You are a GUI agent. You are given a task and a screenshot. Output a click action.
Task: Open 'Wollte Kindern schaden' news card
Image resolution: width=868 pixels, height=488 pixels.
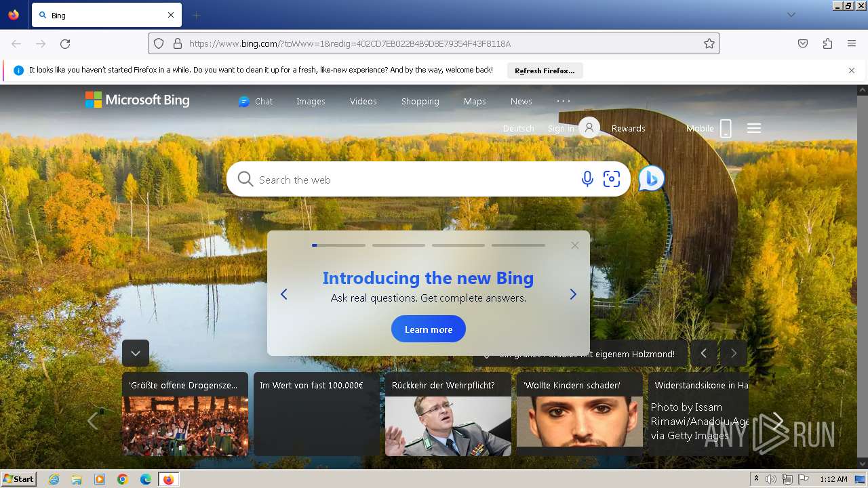[x=580, y=413]
